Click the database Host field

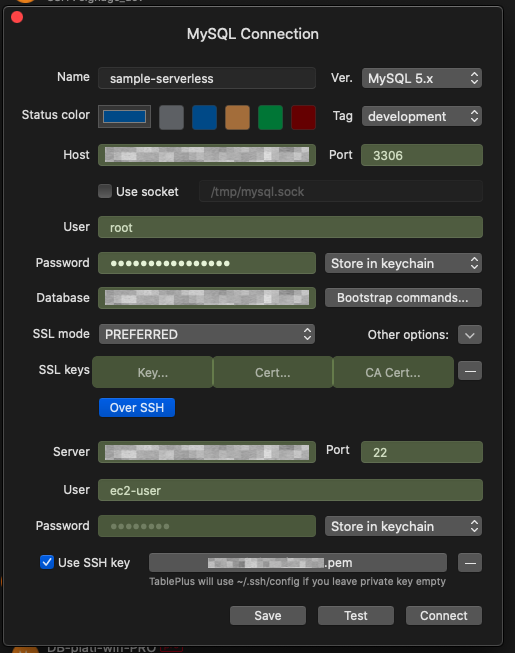coord(206,155)
